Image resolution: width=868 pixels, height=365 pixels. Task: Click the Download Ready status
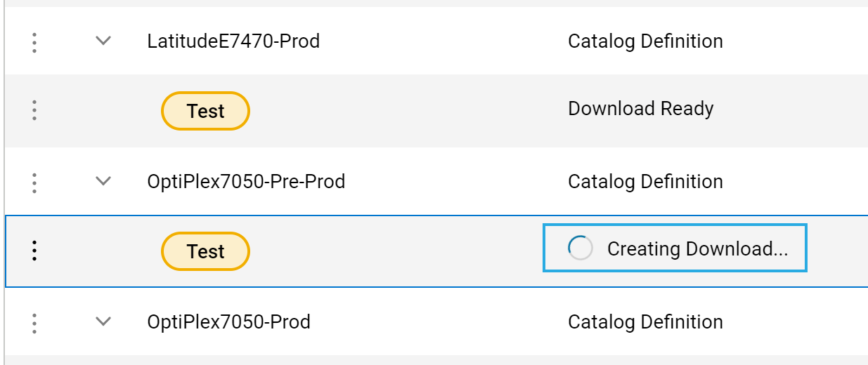[x=640, y=109]
